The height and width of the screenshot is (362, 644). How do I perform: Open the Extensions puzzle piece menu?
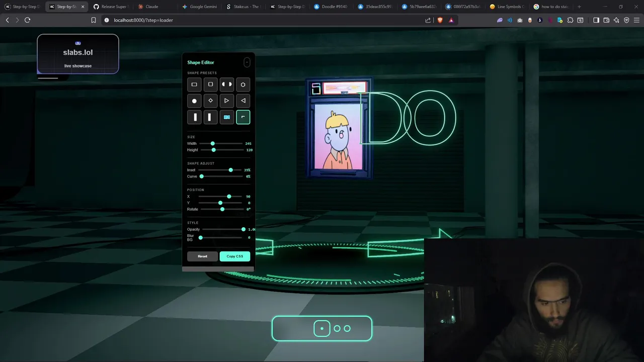(570, 20)
